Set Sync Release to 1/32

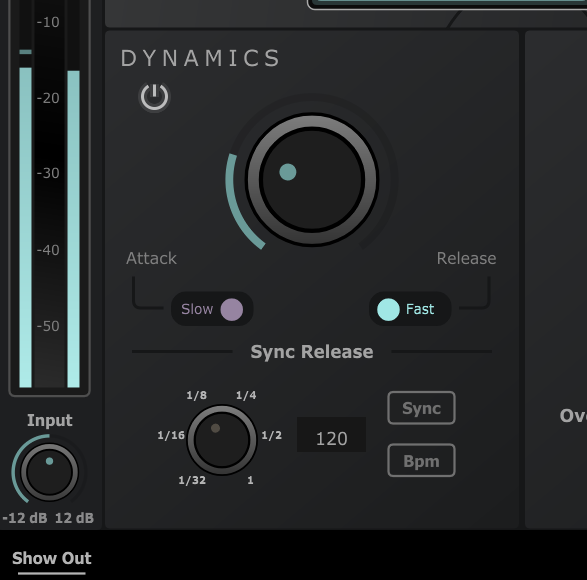(192, 480)
